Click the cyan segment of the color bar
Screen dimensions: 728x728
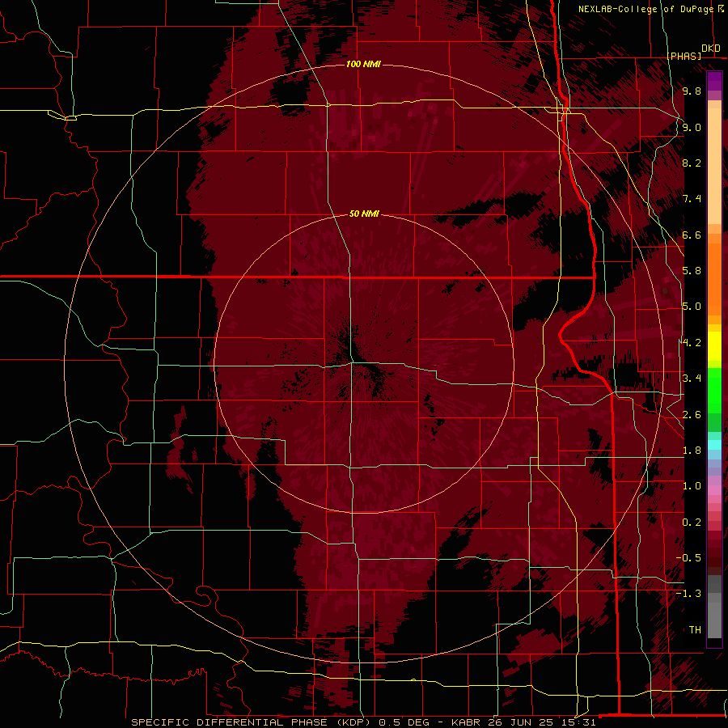[714, 444]
